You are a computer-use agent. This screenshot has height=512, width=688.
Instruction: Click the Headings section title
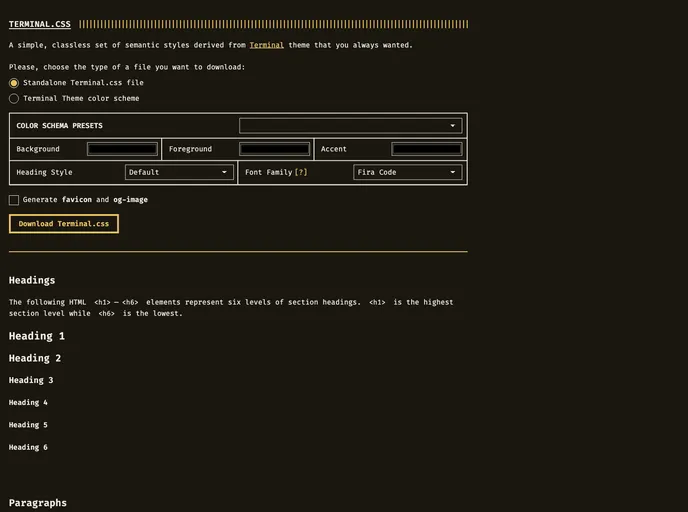(x=32, y=280)
